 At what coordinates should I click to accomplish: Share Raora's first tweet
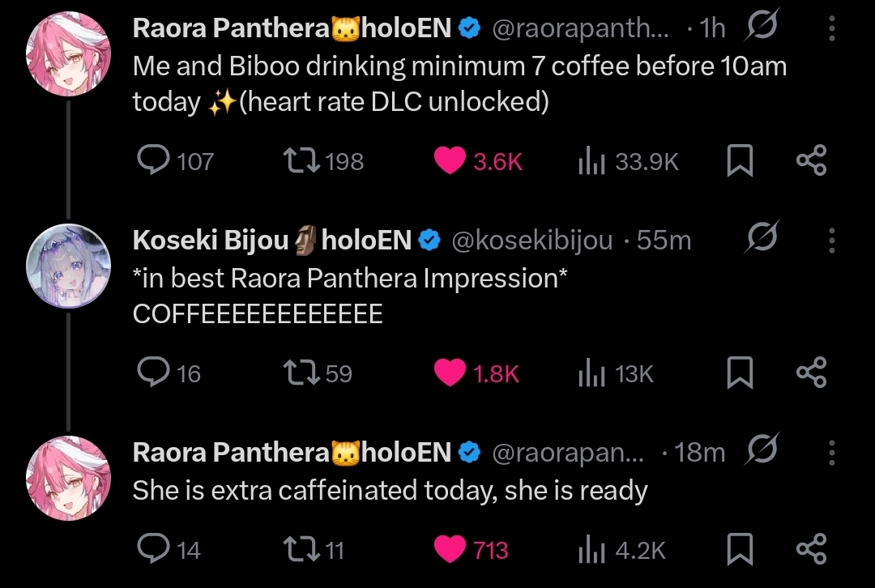click(811, 160)
